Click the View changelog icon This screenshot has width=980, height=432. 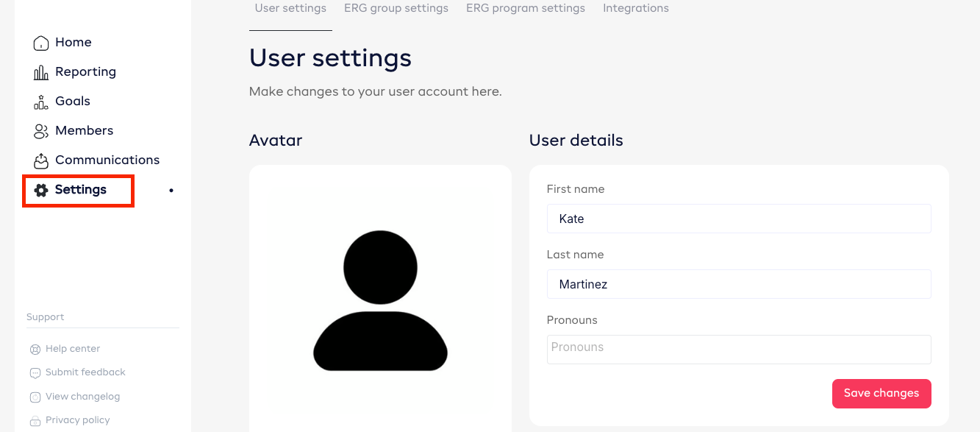click(x=35, y=397)
